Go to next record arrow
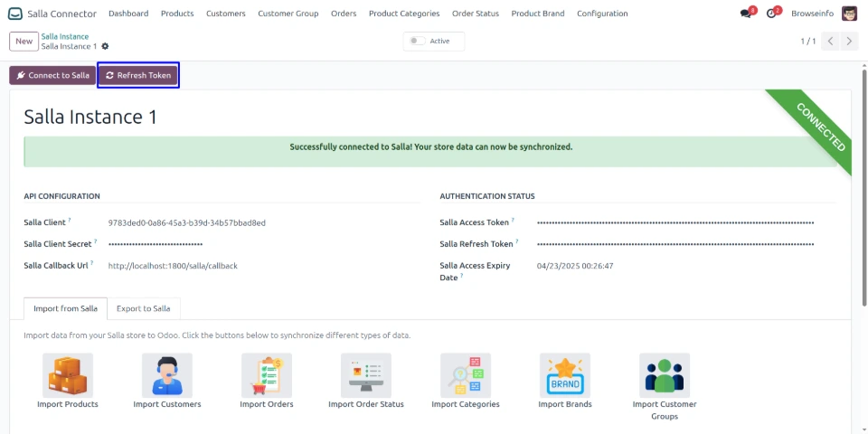Viewport: 868px width, 434px height. [849, 42]
